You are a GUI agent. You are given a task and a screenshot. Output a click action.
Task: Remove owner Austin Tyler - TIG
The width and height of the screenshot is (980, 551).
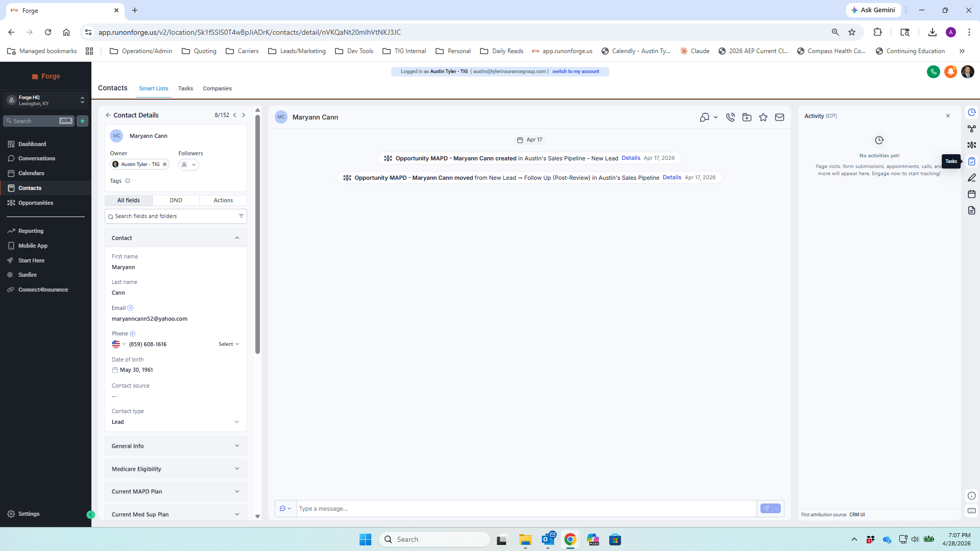[164, 164]
